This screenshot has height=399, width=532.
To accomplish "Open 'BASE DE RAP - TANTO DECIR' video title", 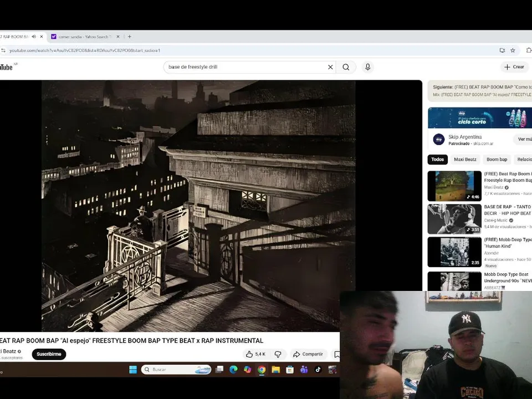I will click(508, 210).
